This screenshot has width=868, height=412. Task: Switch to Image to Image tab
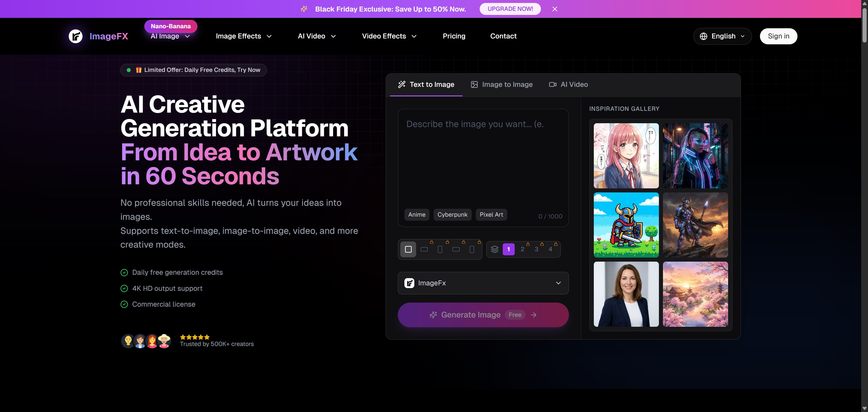tap(502, 85)
